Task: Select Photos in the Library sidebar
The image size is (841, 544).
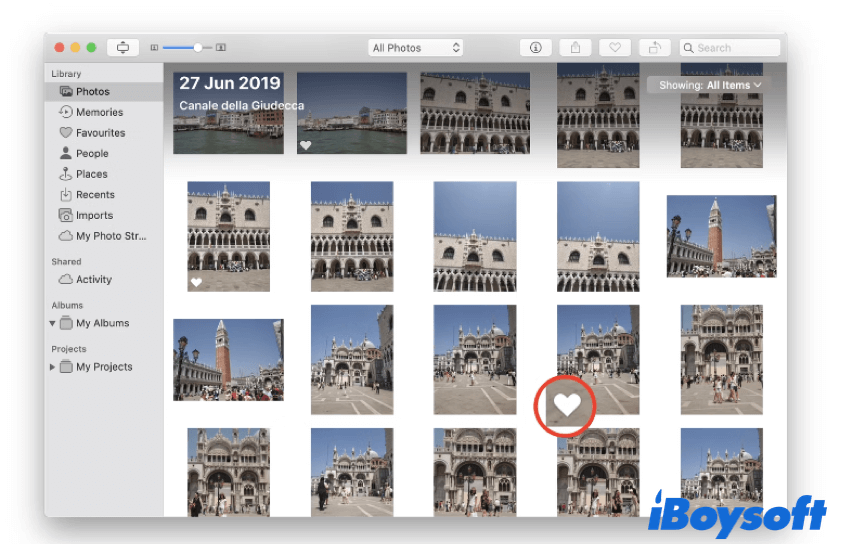Action: coord(93,92)
